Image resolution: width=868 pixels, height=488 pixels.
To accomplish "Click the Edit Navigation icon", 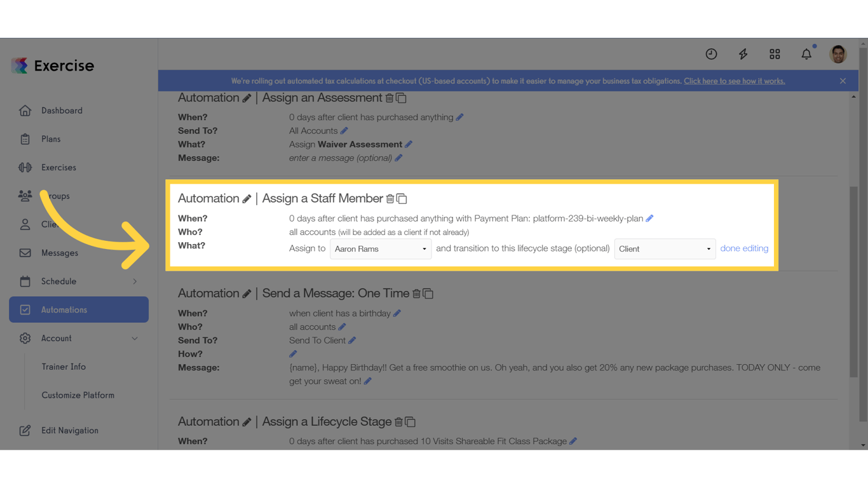I will point(24,430).
